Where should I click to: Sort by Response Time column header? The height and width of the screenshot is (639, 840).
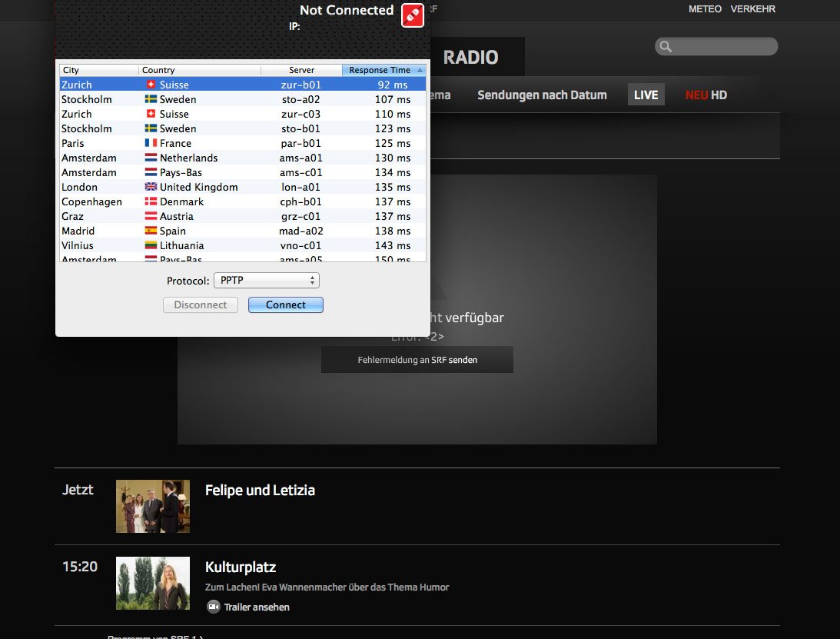[384, 70]
